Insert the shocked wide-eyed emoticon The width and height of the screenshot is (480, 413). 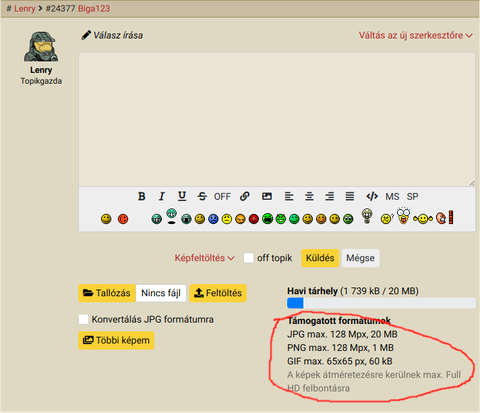click(403, 216)
